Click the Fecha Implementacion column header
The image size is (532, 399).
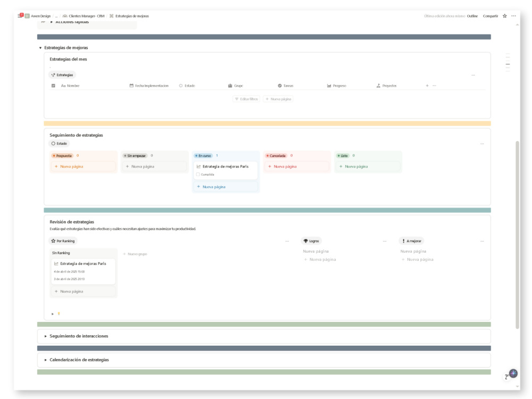149,86
